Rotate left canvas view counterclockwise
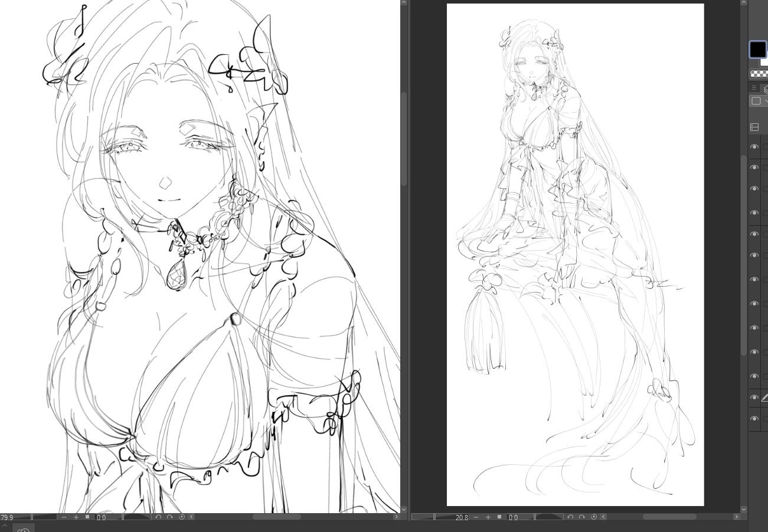768x532 pixels. pos(158,517)
